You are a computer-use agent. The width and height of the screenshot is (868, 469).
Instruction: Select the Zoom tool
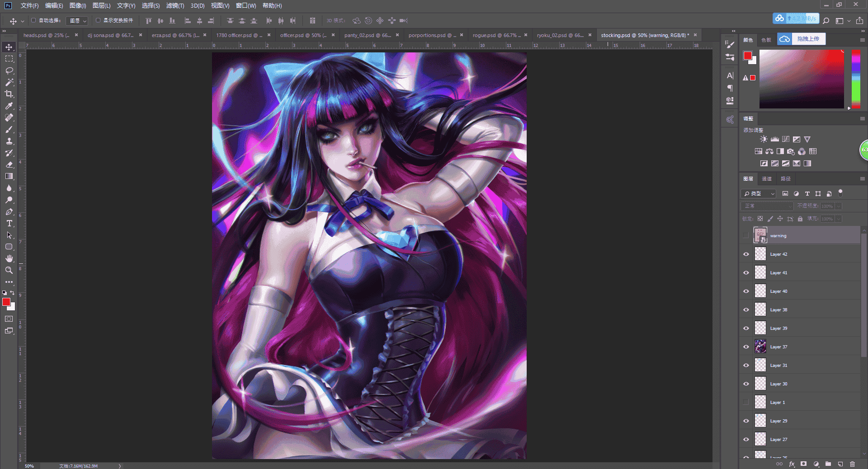click(9, 270)
